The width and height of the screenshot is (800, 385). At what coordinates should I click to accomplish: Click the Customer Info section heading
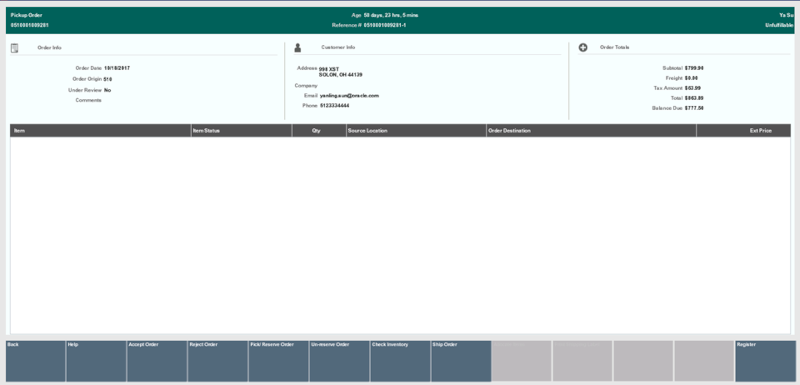tap(338, 47)
